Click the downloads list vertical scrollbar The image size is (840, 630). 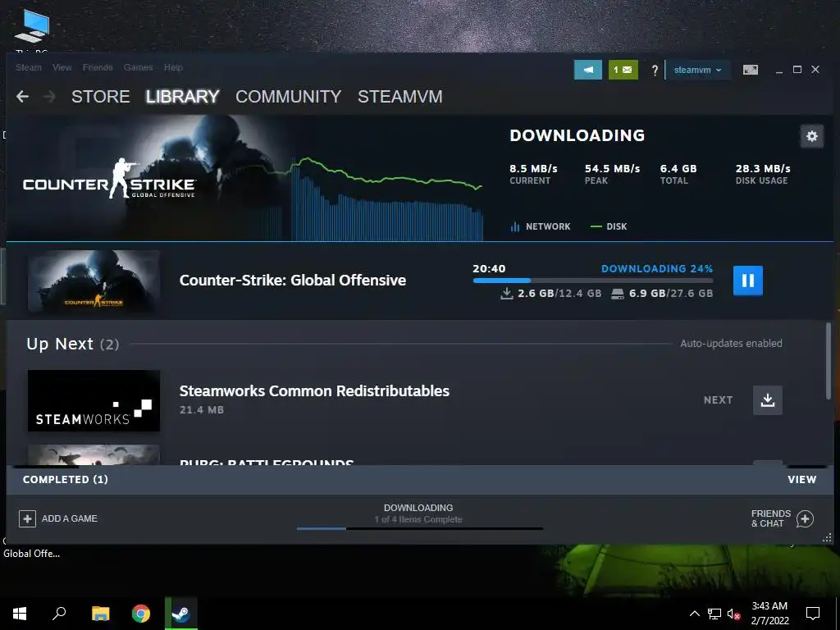829,360
